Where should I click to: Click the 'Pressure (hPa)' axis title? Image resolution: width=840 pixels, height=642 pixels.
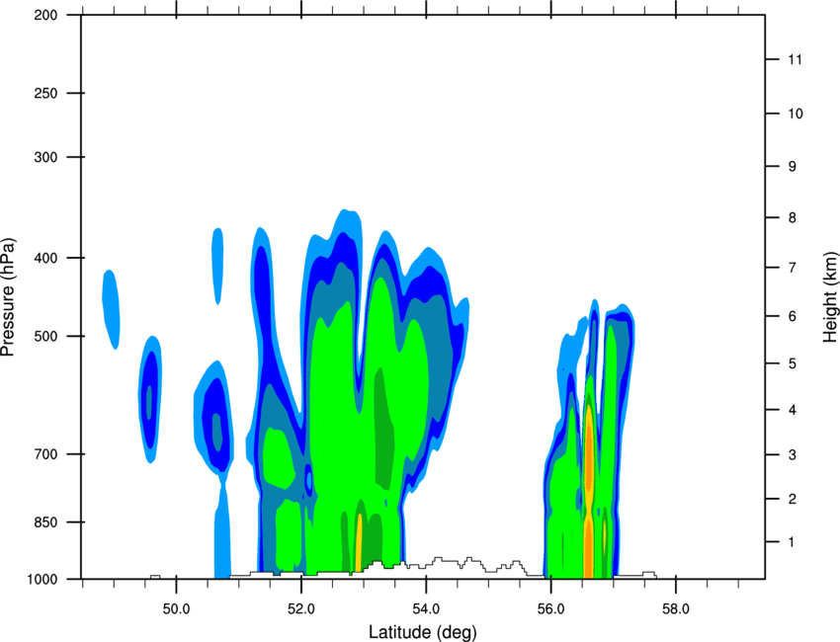tap(8, 296)
